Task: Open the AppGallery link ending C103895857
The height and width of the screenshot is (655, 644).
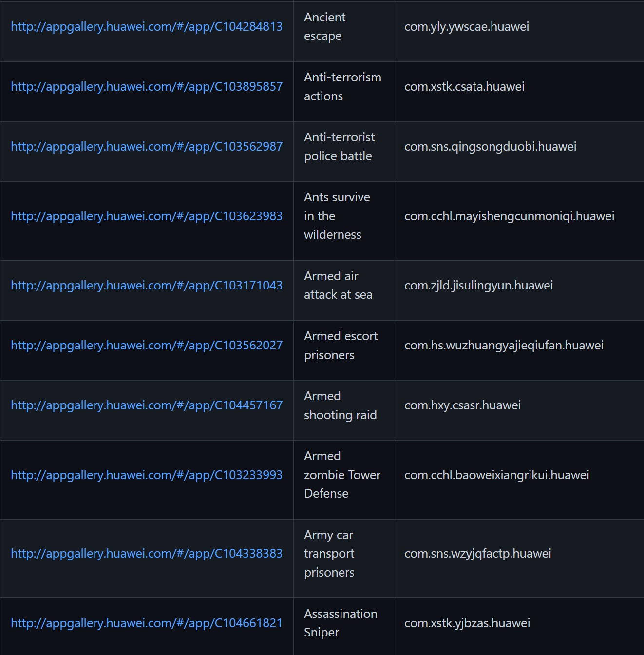Action: (x=147, y=87)
